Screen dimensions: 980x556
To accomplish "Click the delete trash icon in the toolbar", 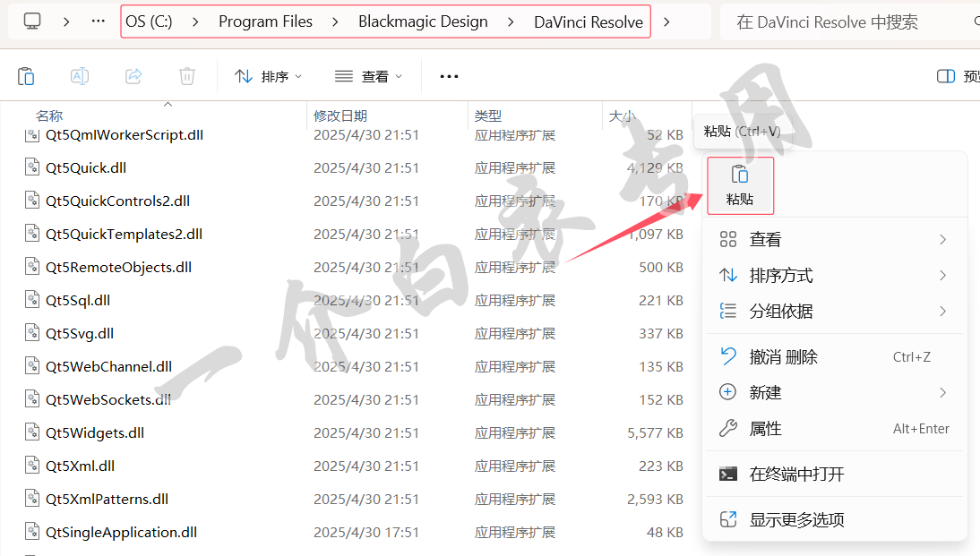I will coord(187,76).
